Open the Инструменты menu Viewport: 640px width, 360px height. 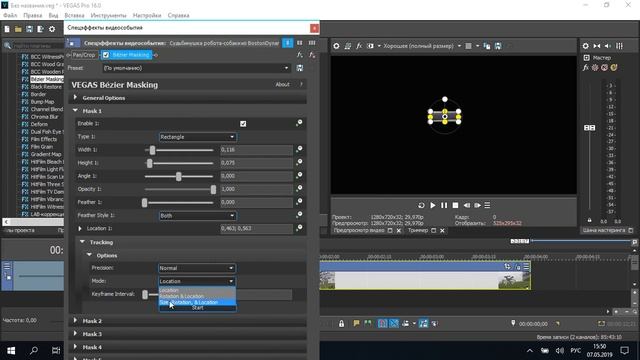pyautogui.click(x=109, y=15)
